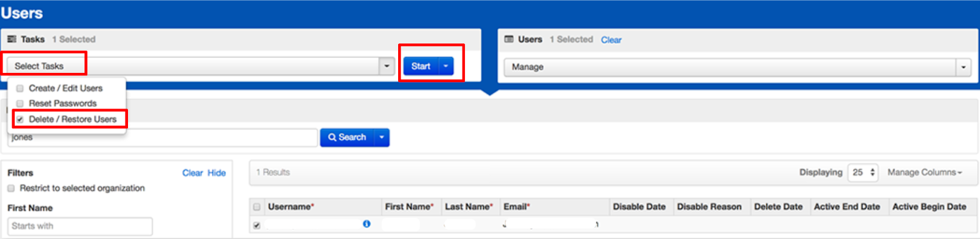Uncheck the selected user row checkbox
This screenshot has width=980, height=239.
pyautogui.click(x=257, y=226)
